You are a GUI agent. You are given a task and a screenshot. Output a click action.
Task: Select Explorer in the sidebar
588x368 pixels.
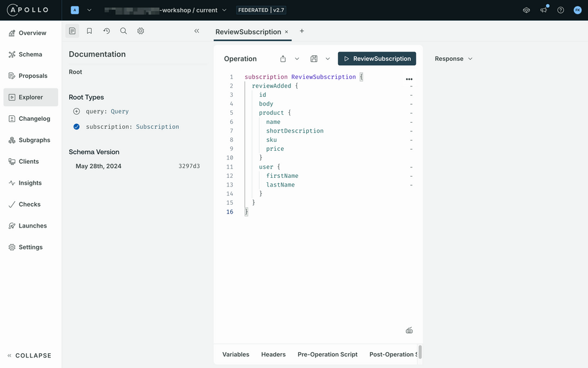(x=31, y=97)
